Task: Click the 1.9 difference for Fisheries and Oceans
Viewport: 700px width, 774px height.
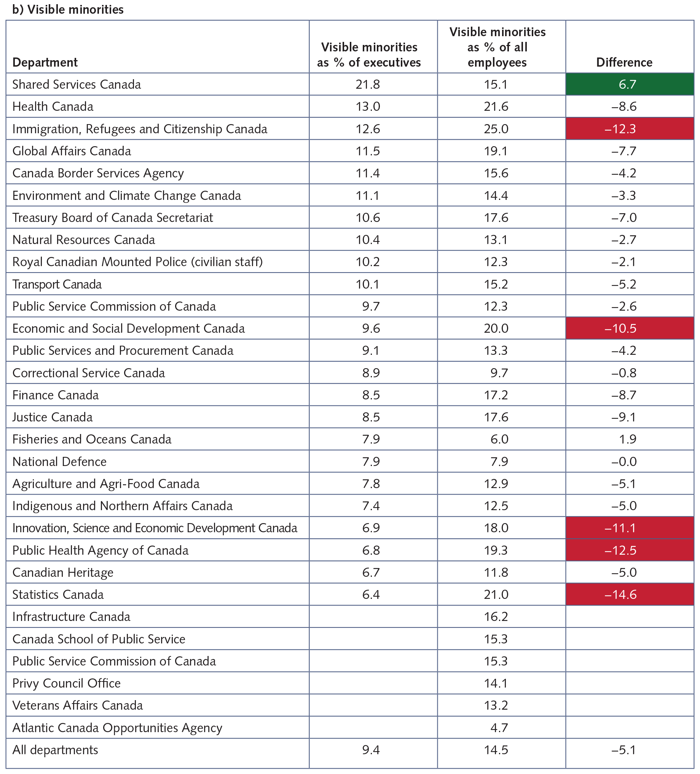Action: click(x=628, y=439)
